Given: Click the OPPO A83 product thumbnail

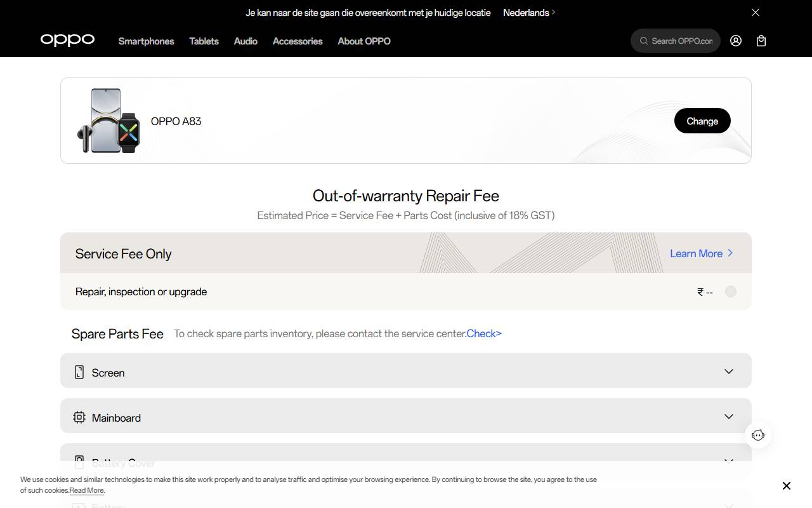Looking at the screenshot, I should (x=108, y=121).
